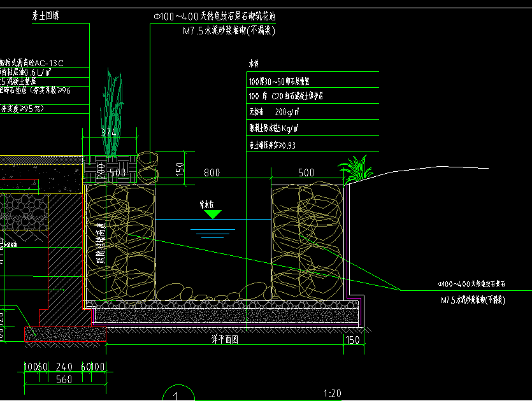532x401 pixels.
Task: Click the 'Φ100~400天然龟纹石景石砌筑花池' label at top
Action: (215, 17)
